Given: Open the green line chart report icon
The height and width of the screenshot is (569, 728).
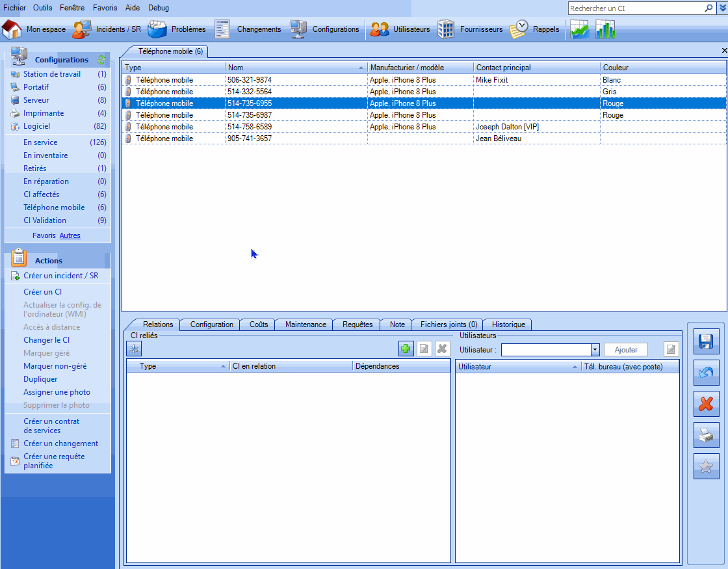Looking at the screenshot, I should click(x=579, y=29).
